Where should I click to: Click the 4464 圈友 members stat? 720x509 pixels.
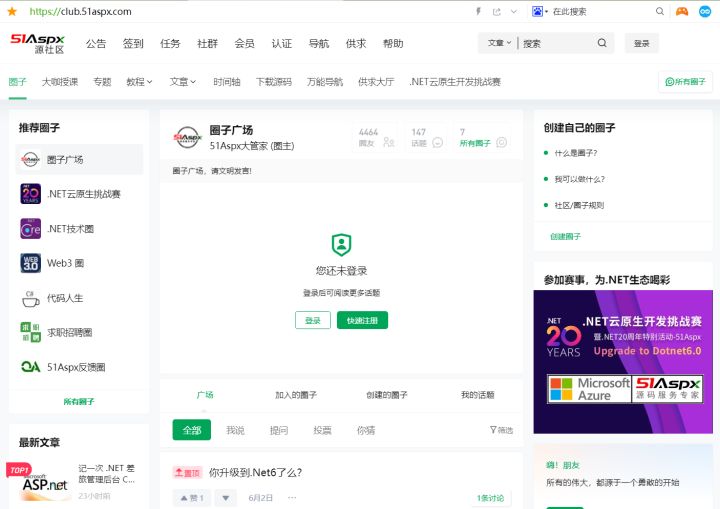375,137
